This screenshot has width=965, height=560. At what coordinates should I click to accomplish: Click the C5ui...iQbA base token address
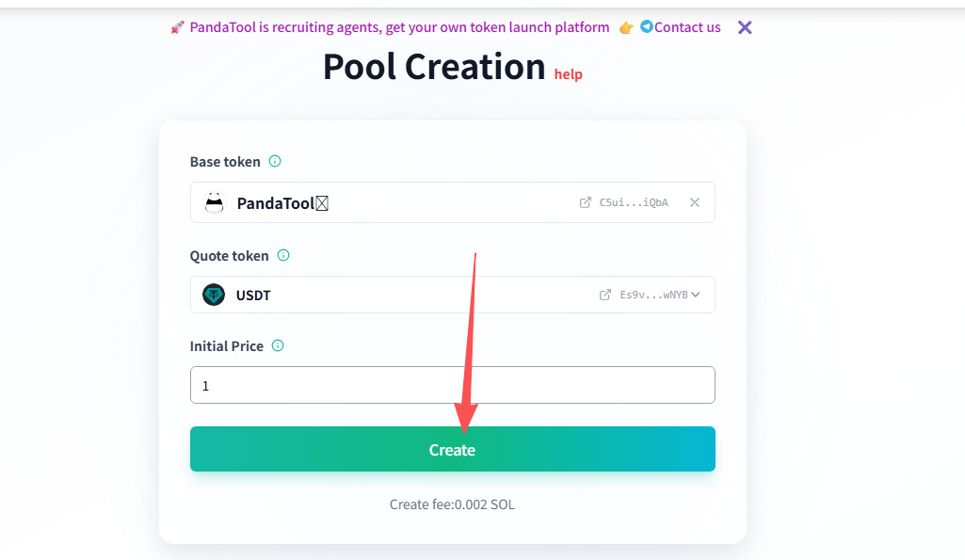[x=634, y=202]
